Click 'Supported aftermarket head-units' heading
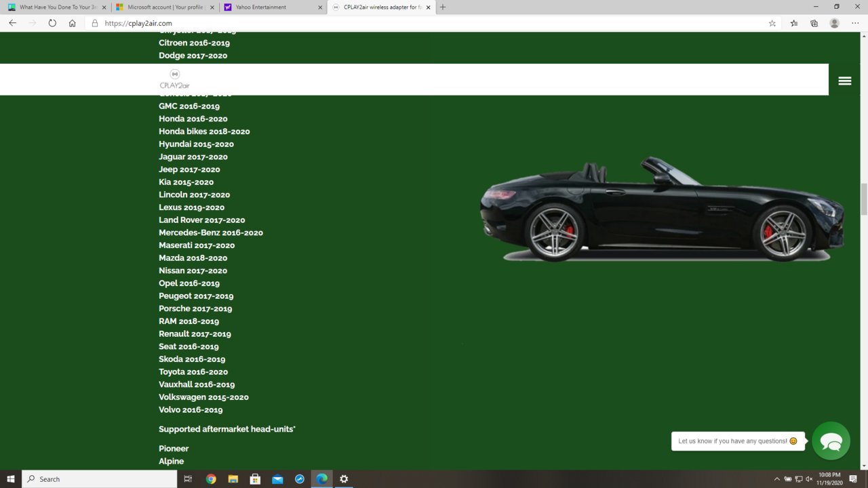868x488 pixels. (x=227, y=429)
